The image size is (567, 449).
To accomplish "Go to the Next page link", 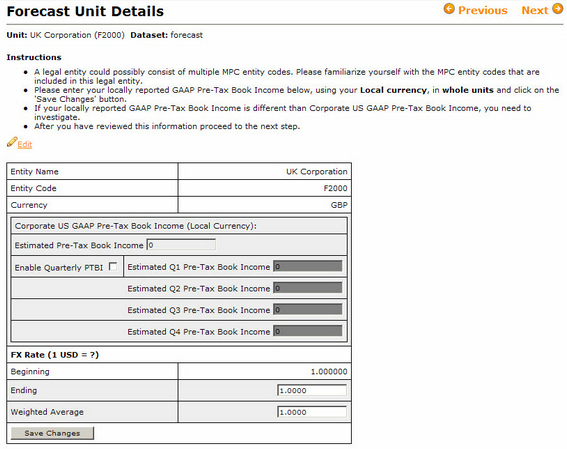I will pyautogui.click(x=535, y=10).
